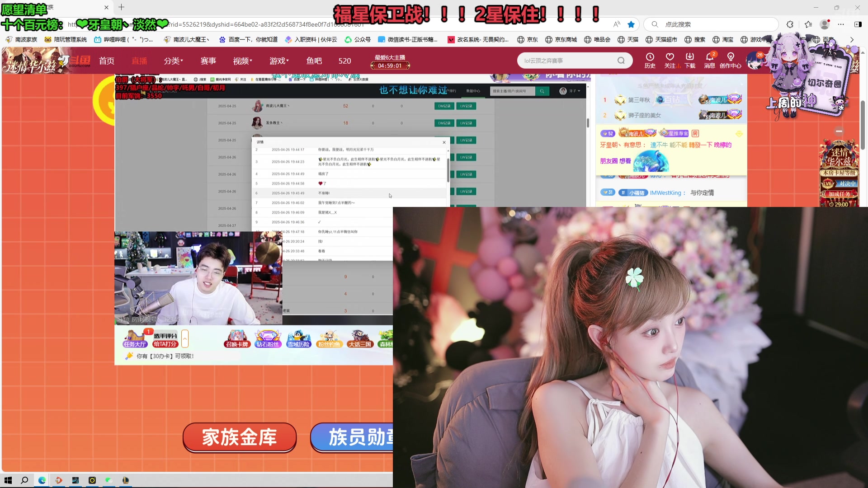Open the WeChat icon on the taskbar
868x488 pixels.
109,480
